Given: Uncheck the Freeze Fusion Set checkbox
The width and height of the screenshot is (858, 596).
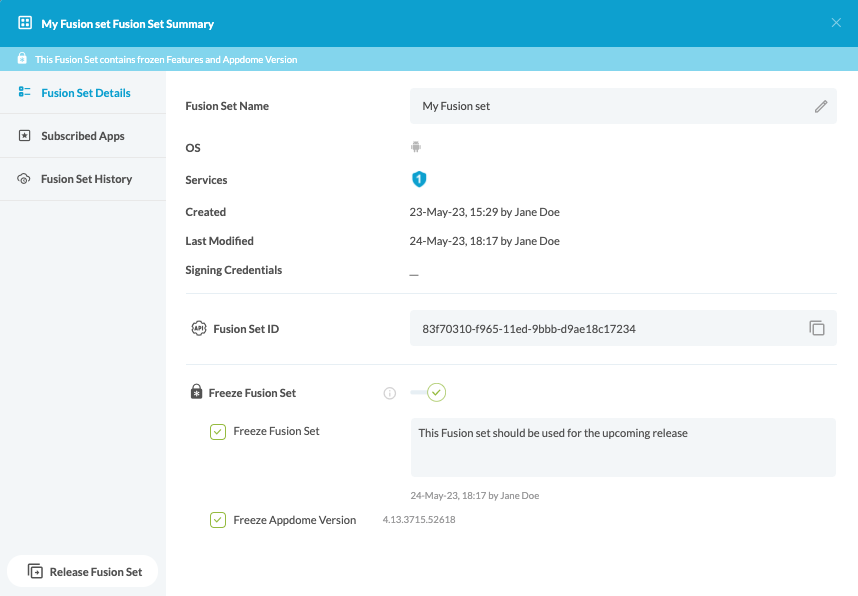Looking at the screenshot, I should click(x=217, y=432).
